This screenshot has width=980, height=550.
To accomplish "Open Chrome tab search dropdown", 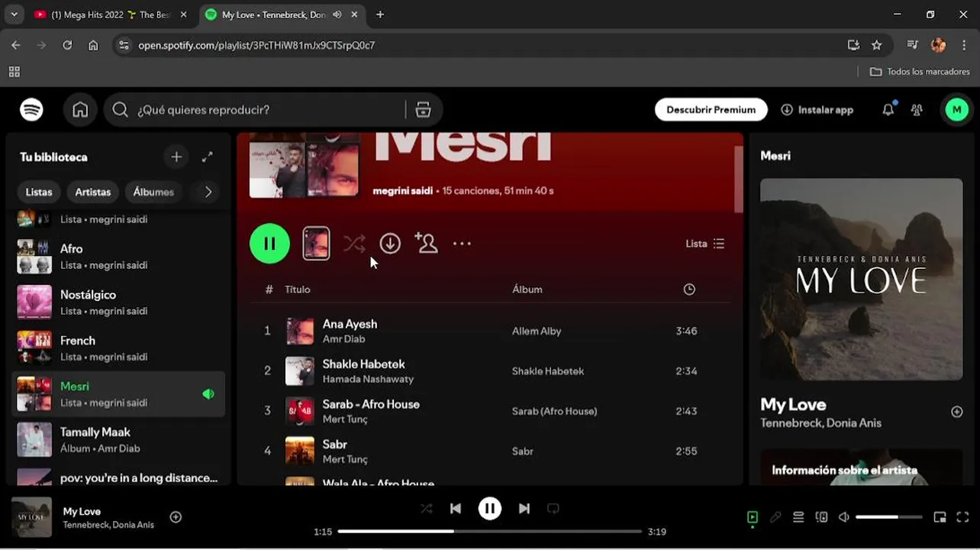I will tap(14, 15).
